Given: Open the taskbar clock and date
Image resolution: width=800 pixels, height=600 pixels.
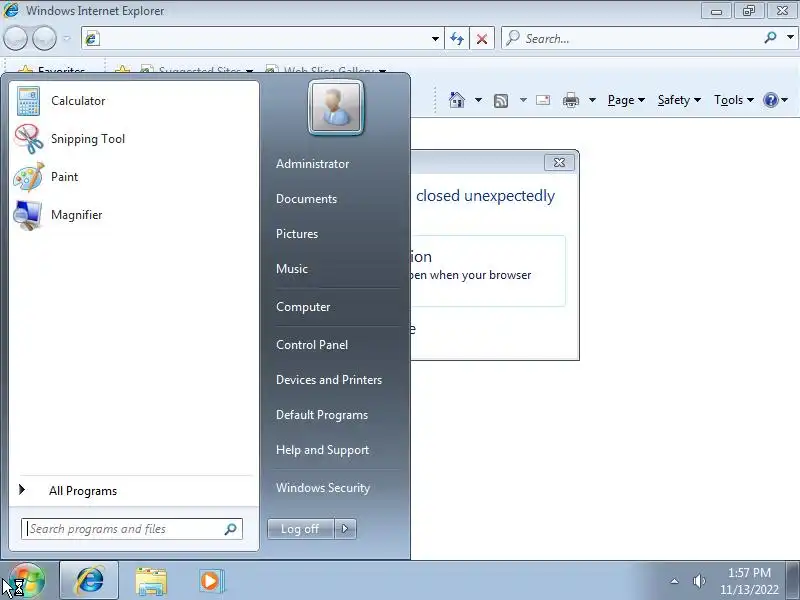Looking at the screenshot, I should click(749, 581).
